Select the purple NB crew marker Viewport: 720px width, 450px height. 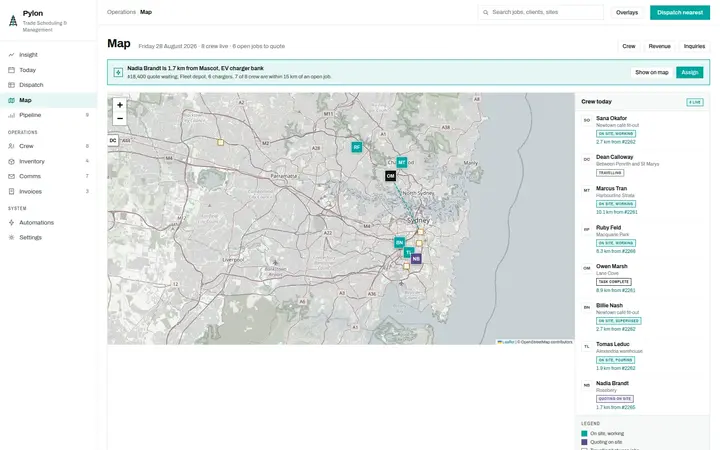point(416,259)
